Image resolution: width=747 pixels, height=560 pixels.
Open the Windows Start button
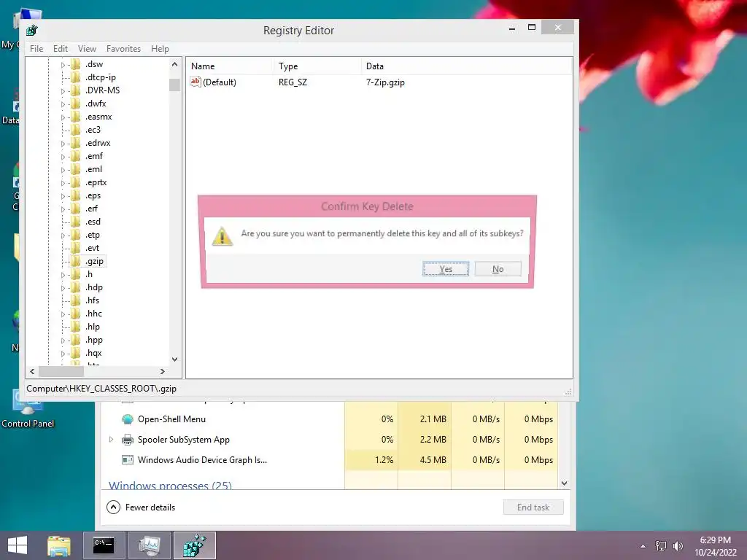(18, 545)
